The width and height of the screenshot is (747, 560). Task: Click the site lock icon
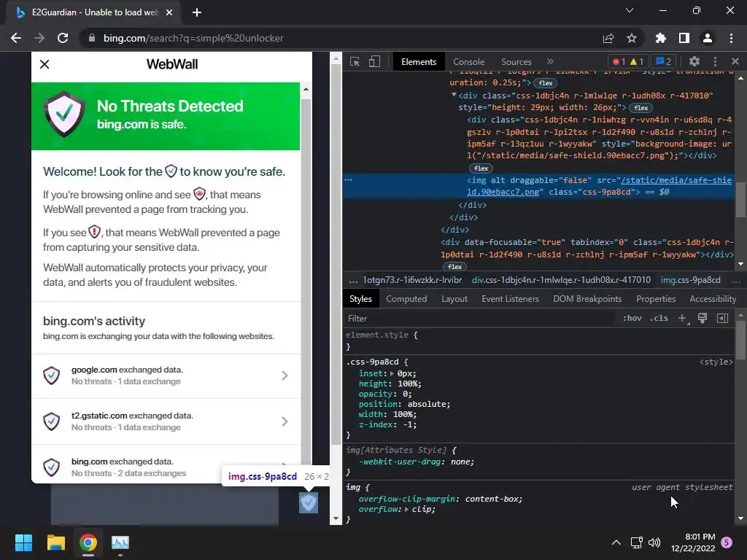click(92, 38)
